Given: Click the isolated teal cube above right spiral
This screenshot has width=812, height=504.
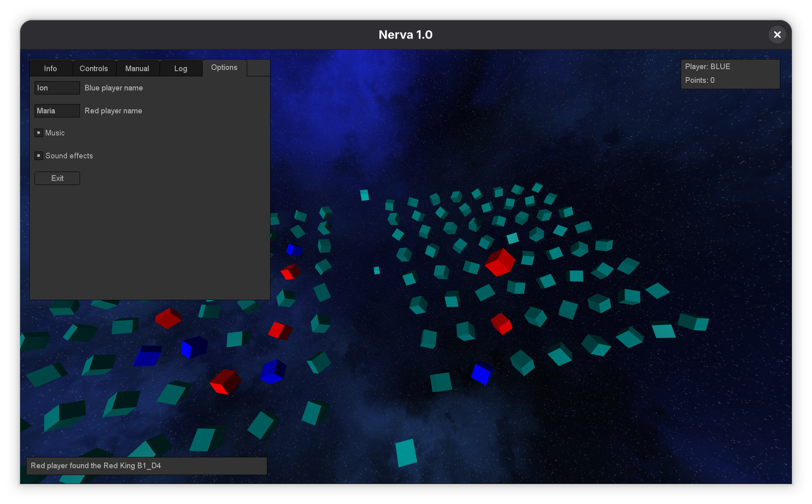Looking at the screenshot, I should coord(365,195).
